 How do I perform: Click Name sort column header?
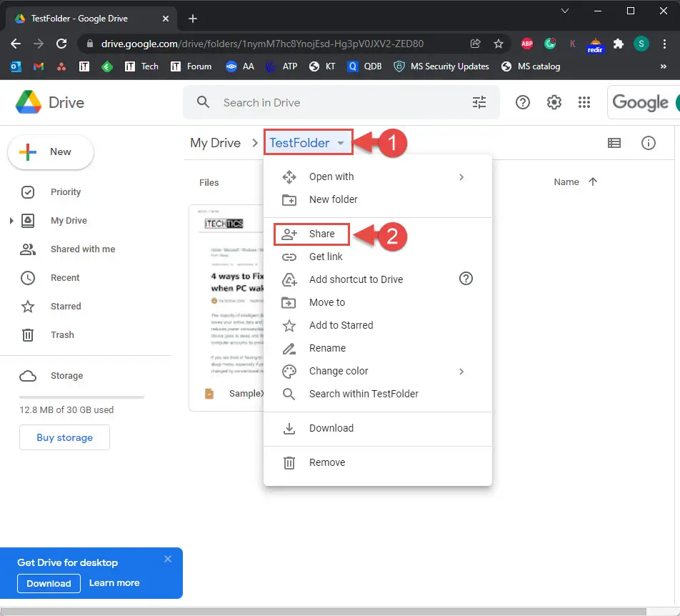[566, 182]
